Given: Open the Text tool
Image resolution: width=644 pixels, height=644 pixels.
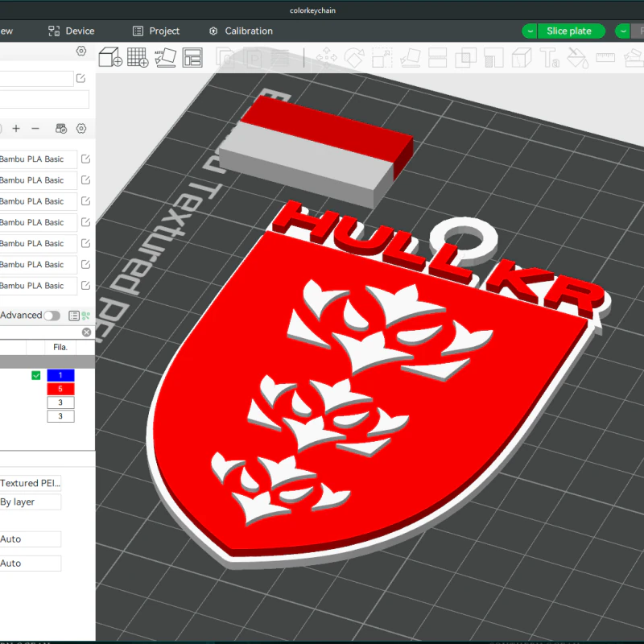Looking at the screenshot, I should tap(551, 58).
